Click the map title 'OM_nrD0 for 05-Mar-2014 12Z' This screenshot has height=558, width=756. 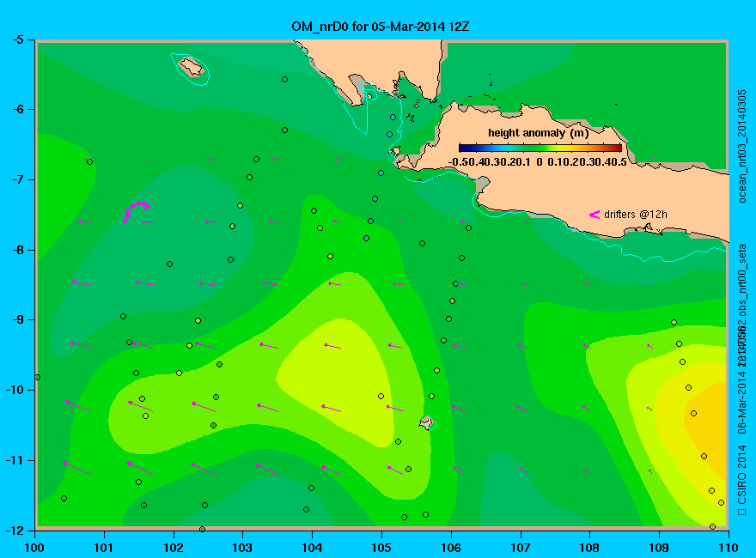pyautogui.click(x=380, y=27)
